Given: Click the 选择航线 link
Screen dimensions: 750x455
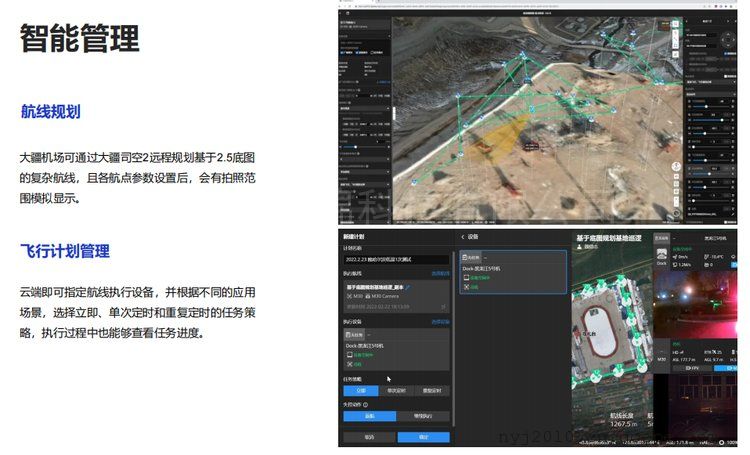Looking at the screenshot, I should click(440, 273).
